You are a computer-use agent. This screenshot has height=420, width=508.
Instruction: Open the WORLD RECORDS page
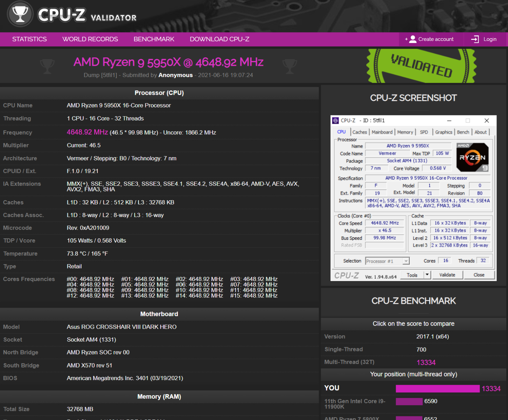point(90,39)
